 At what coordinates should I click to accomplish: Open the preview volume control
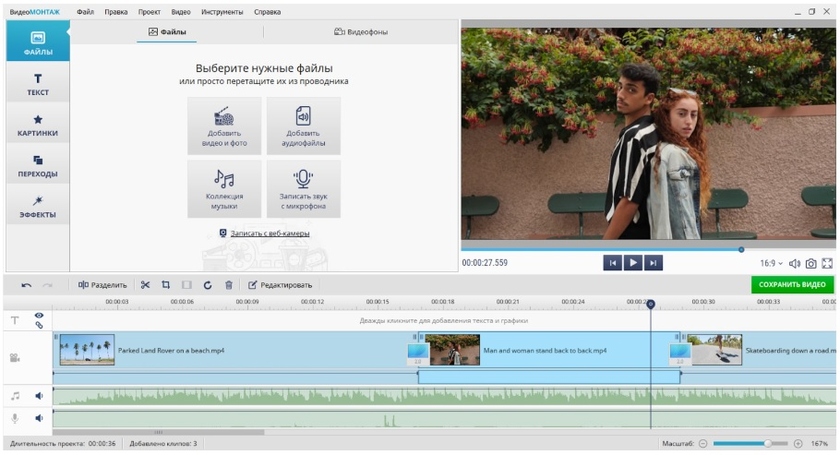tap(794, 264)
